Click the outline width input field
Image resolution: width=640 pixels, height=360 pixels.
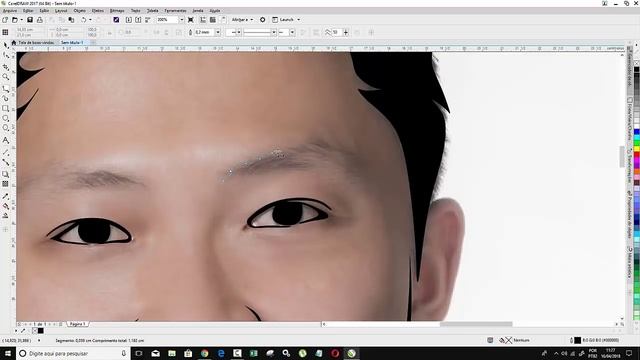click(x=204, y=32)
